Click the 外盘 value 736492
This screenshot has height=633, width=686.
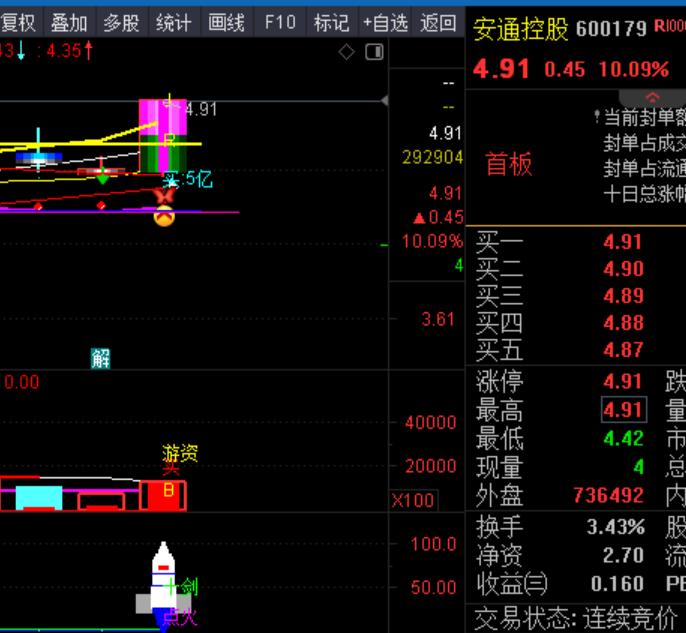point(609,496)
